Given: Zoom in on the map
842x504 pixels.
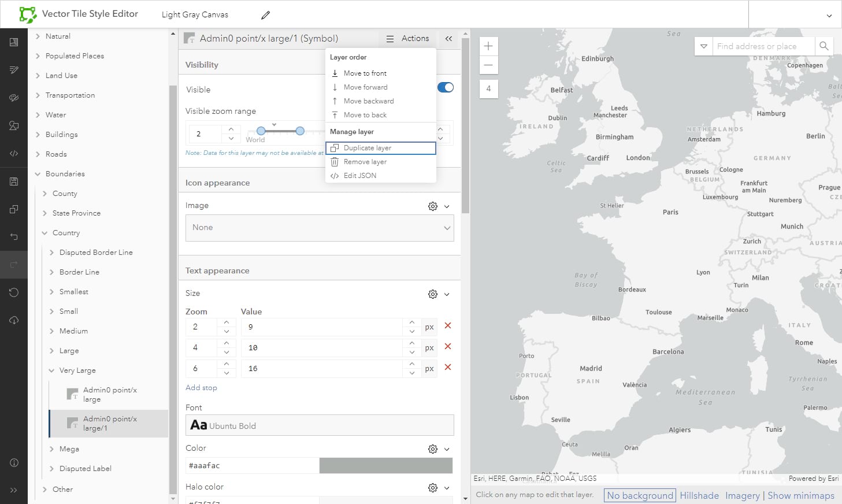Looking at the screenshot, I should point(488,46).
